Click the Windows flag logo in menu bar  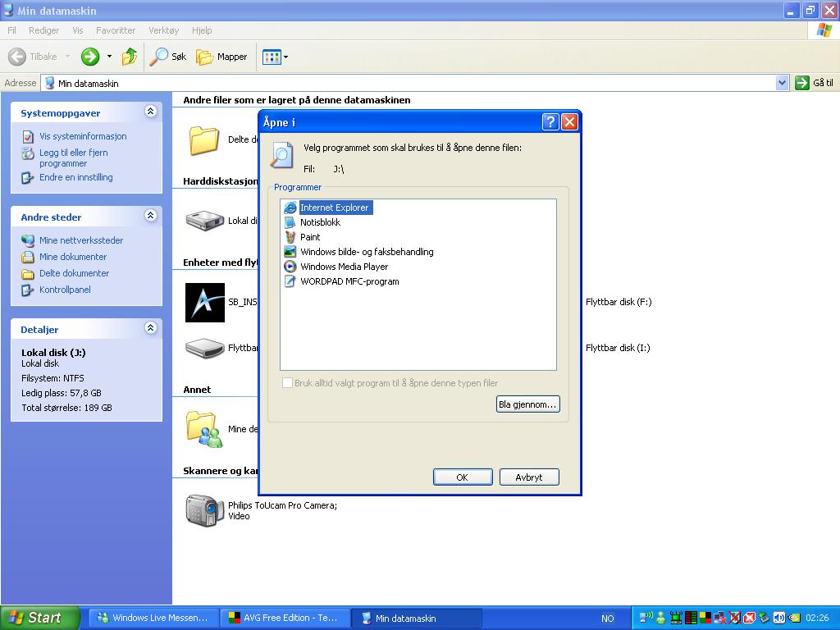[824, 30]
